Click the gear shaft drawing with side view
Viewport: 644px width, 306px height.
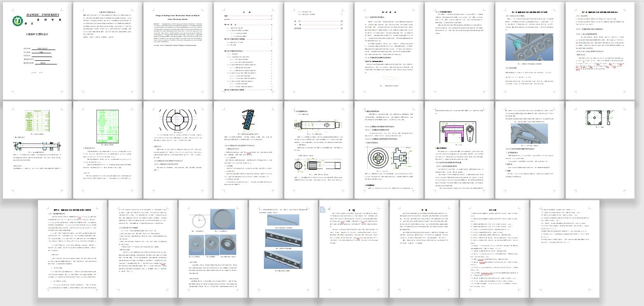click(x=317, y=166)
